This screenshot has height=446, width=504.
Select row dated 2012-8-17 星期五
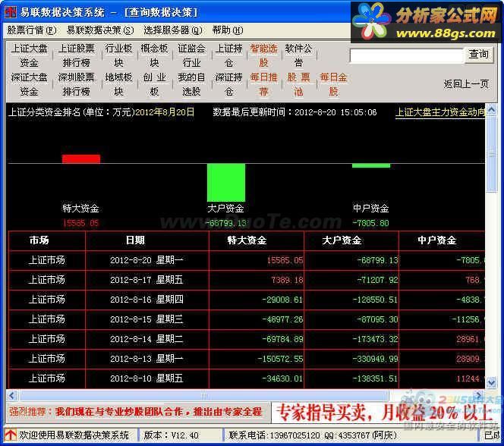pos(247,280)
